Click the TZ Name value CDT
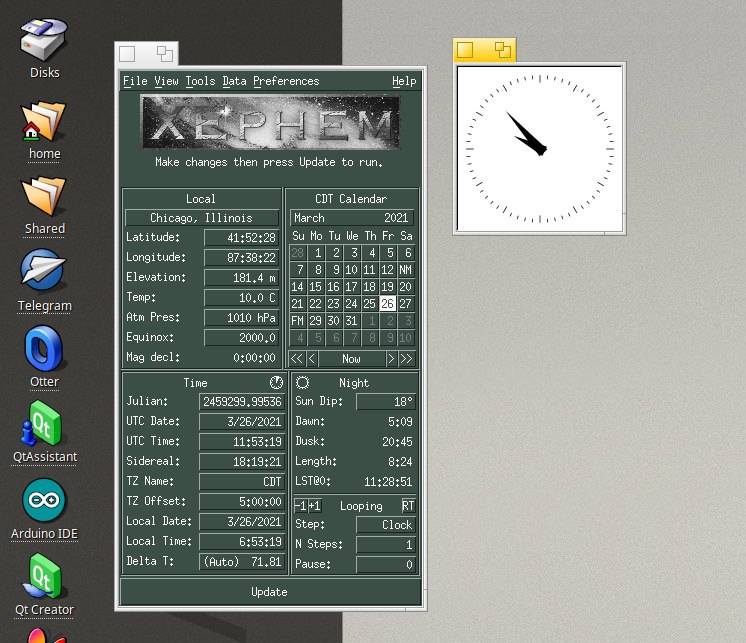746x643 pixels. (242, 482)
